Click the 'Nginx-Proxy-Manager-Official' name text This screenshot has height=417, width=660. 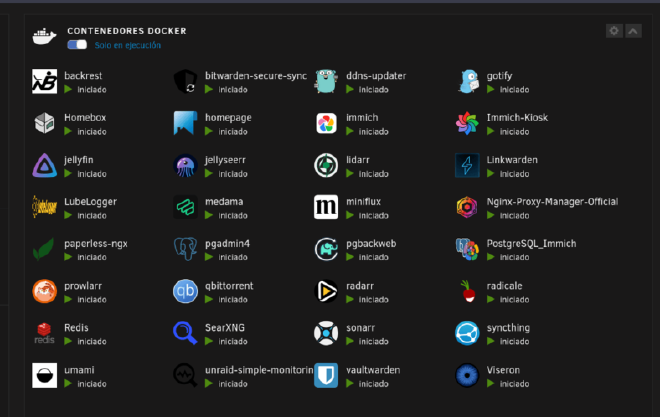coord(552,202)
